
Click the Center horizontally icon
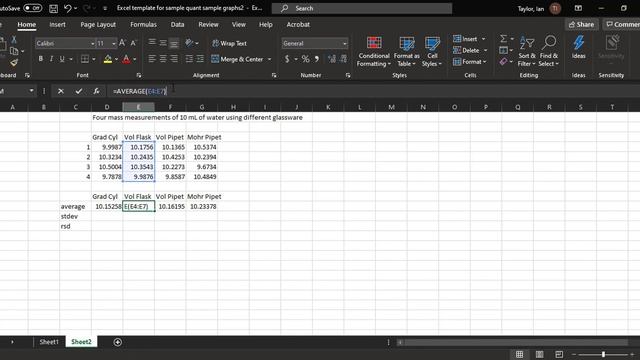[163, 59]
